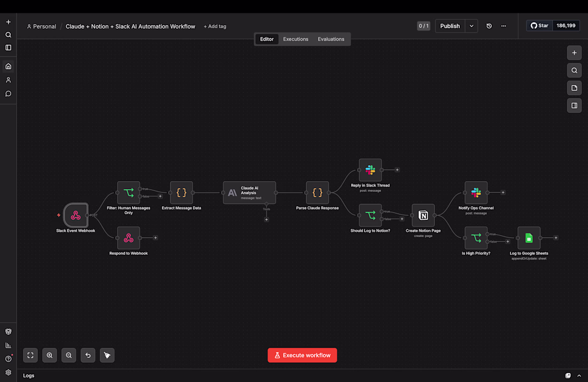588x382 pixels.
Task: Open the insights bar chart icon
Action: 8,345
